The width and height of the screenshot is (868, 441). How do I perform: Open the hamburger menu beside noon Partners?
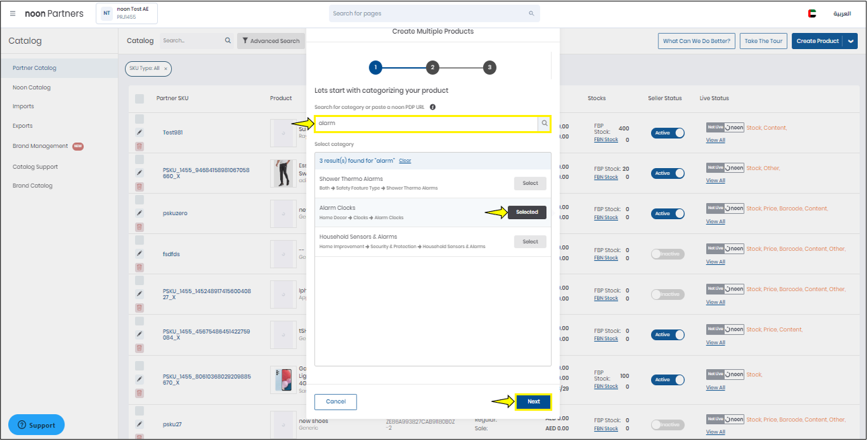pos(13,13)
